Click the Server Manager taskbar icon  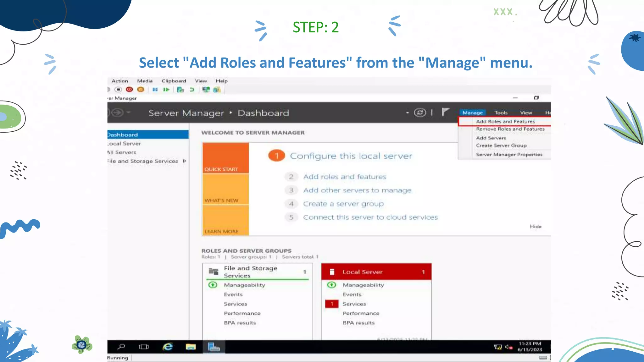click(214, 347)
